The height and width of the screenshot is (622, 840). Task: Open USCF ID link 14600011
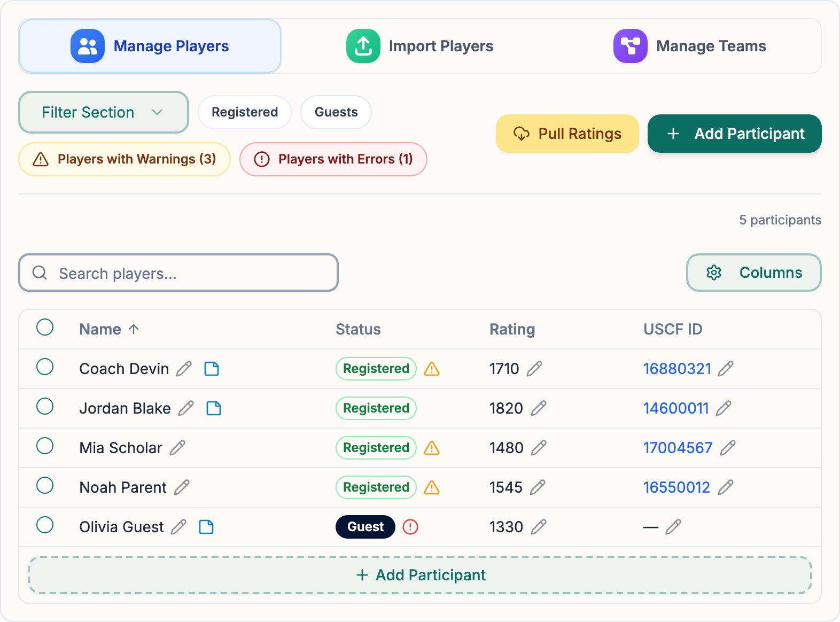coord(676,408)
